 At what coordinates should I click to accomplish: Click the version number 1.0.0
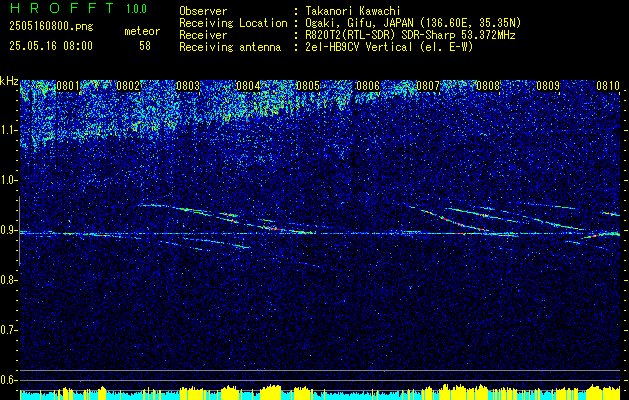[x=136, y=9]
